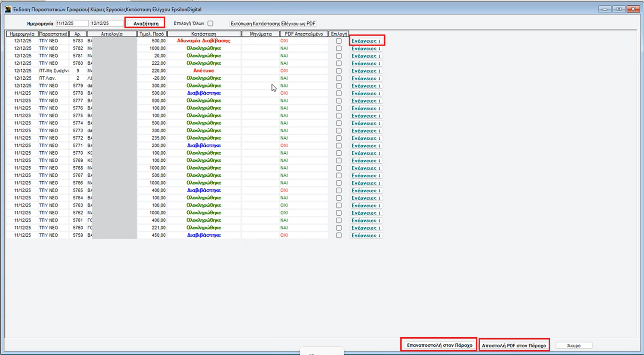Click the Άκυρο cancel button
The width and height of the screenshot is (644, 355).
574,345
